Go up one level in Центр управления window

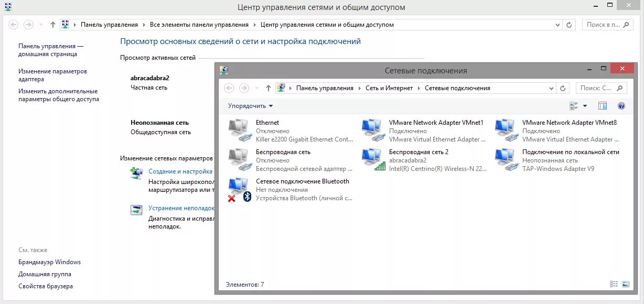click(x=53, y=25)
